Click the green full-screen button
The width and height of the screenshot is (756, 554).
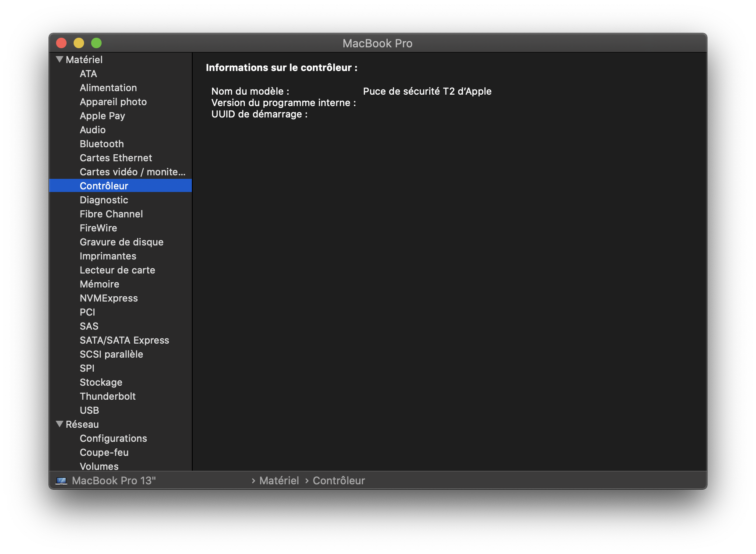pos(96,43)
